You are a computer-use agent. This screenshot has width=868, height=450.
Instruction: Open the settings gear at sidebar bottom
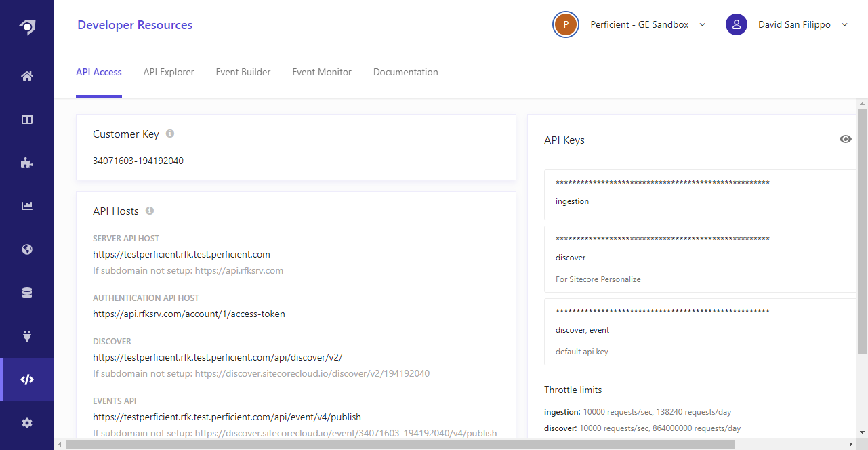[26, 422]
